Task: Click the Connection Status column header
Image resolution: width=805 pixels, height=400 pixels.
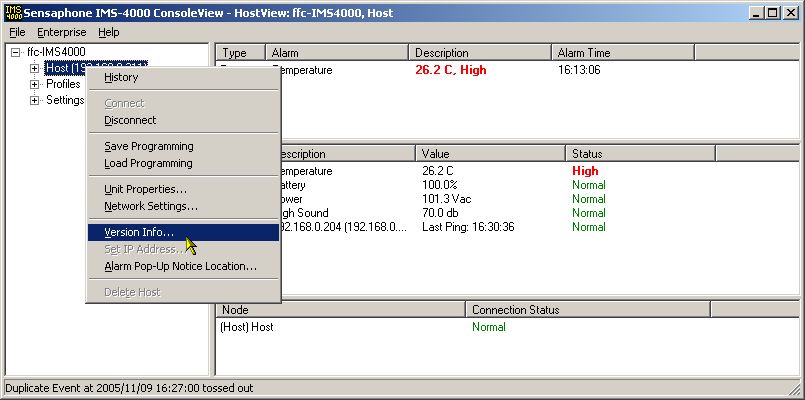Action: (588, 310)
